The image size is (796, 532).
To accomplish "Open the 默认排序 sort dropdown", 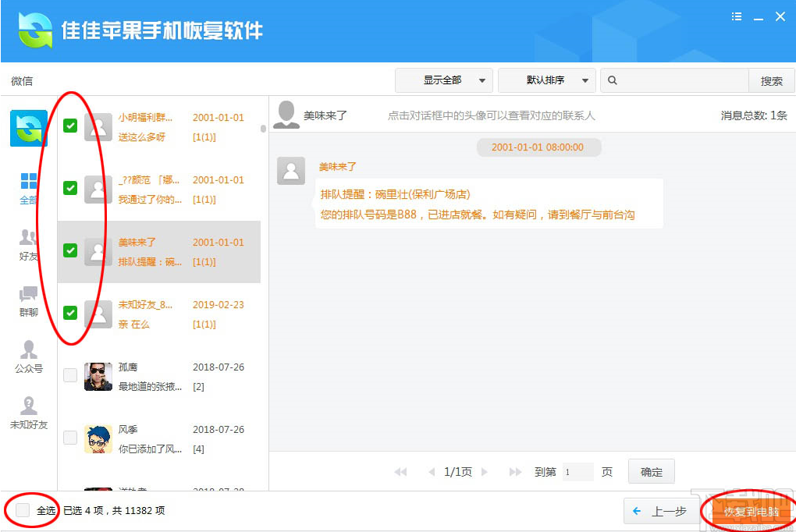I will [x=547, y=80].
